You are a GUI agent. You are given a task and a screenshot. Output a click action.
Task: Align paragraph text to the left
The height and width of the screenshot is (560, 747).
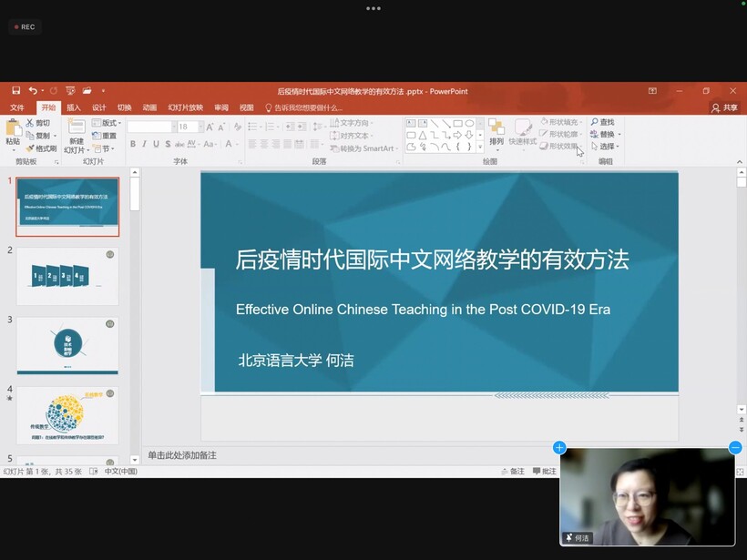[252, 144]
